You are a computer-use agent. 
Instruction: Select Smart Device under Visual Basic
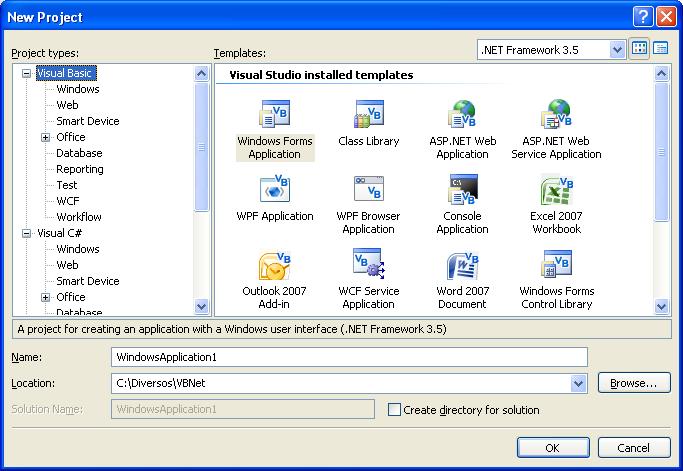[87, 121]
